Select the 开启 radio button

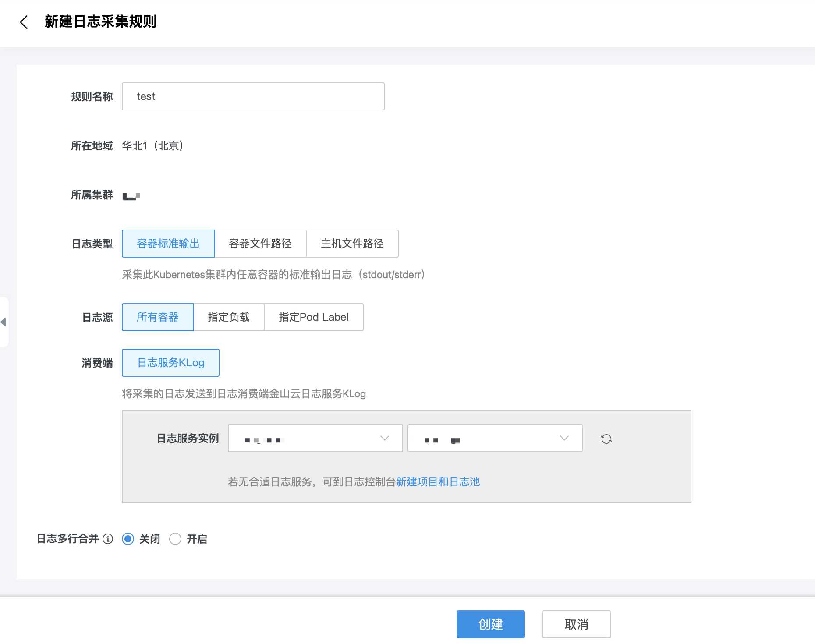coord(175,539)
